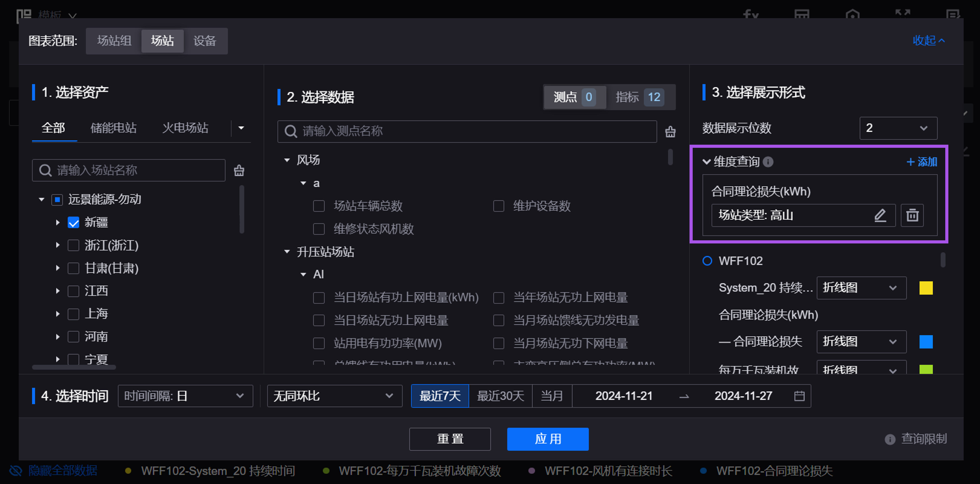Click the yellow color swatch for System_20
The width and height of the screenshot is (980, 484).
(x=926, y=288)
